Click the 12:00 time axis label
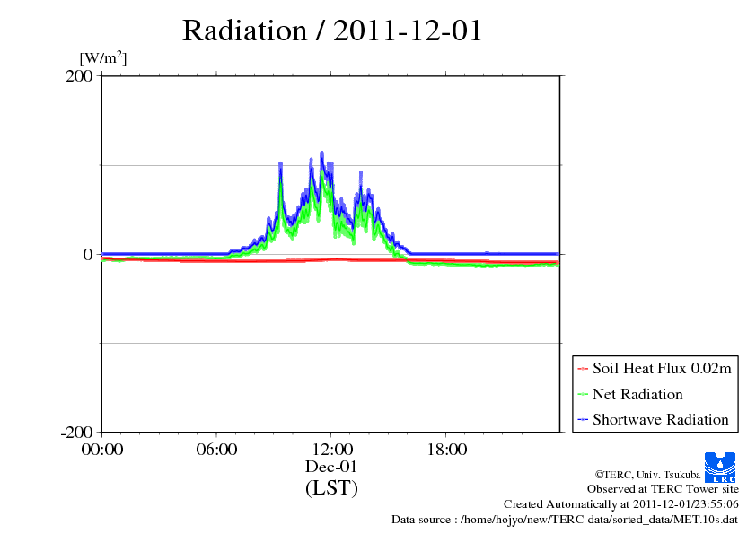The height and width of the screenshot is (534, 756). pos(332,450)
